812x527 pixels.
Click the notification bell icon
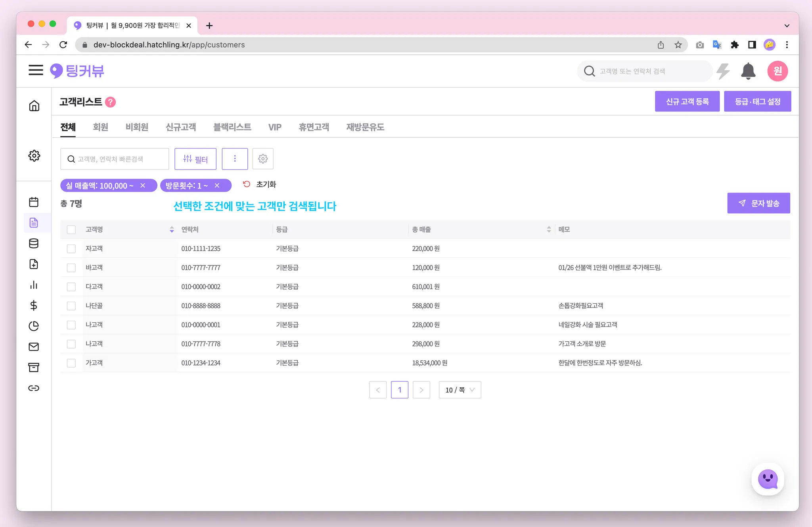pyautogui.click(x=748, y=71)
